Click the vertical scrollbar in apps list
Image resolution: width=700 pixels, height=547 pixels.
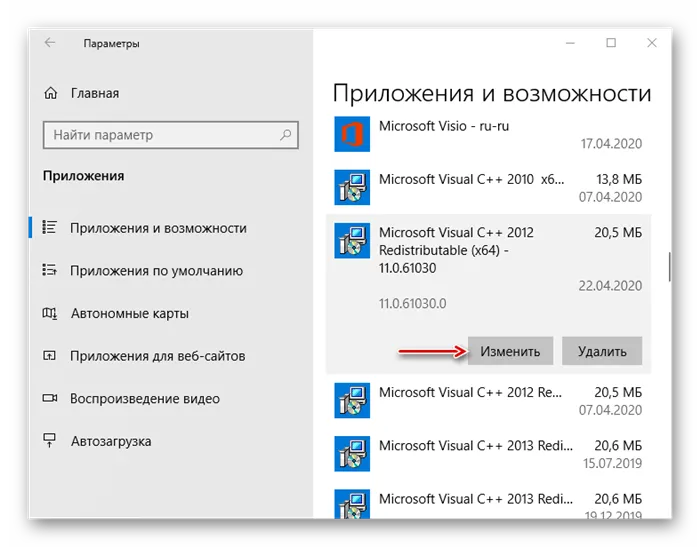(669, 270)
